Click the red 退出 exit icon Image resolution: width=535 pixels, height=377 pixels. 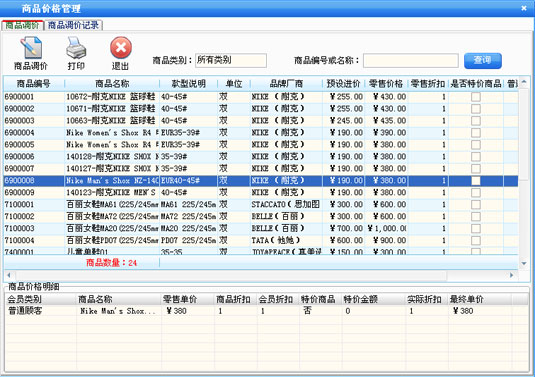click(121, 48)
